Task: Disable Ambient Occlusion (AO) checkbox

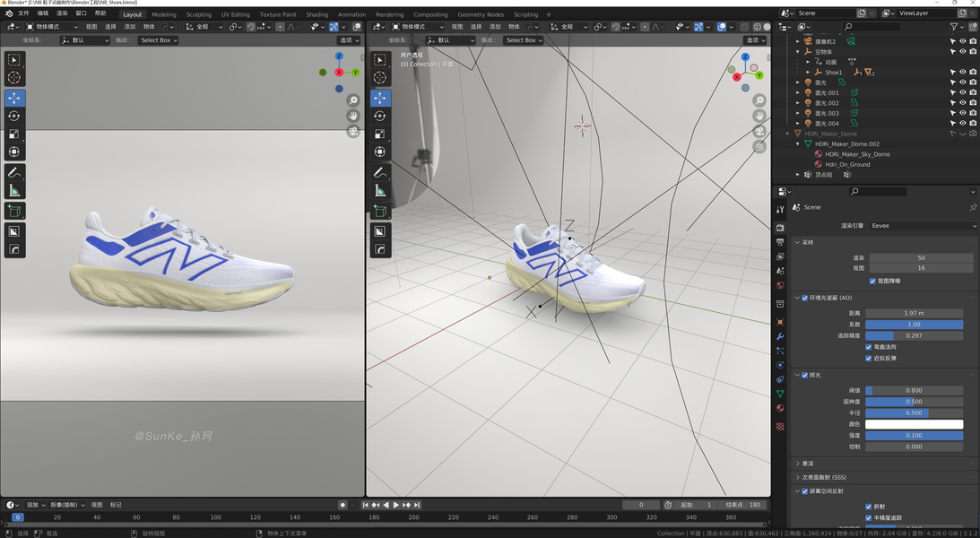Action: click(x=805, y=298)
